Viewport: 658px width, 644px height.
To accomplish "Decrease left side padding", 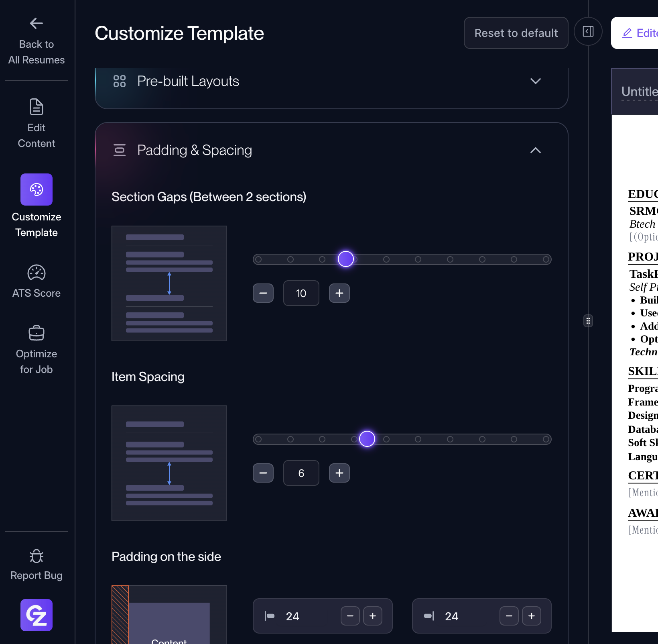I will pyautogui.click(x=350, y=616).
